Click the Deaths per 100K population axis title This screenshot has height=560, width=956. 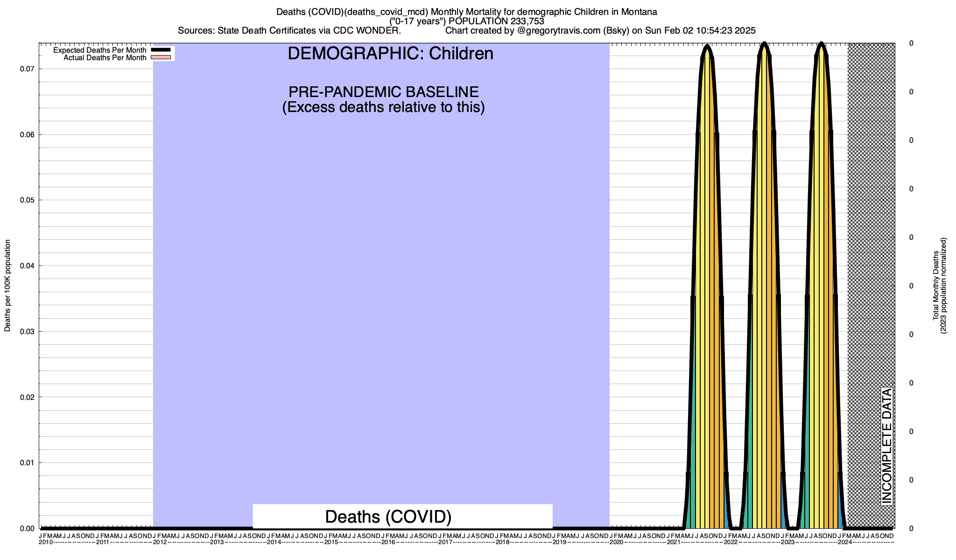(x=7, y=286)
